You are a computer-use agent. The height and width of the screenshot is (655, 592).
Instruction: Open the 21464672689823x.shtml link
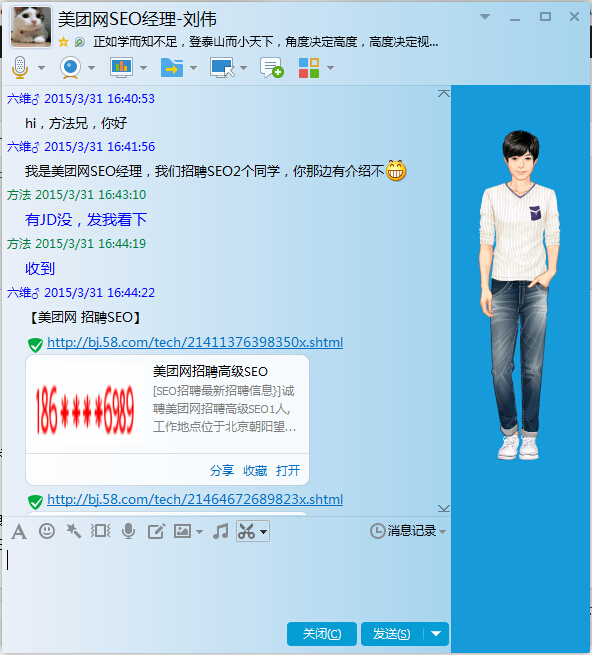coord(195,499)
